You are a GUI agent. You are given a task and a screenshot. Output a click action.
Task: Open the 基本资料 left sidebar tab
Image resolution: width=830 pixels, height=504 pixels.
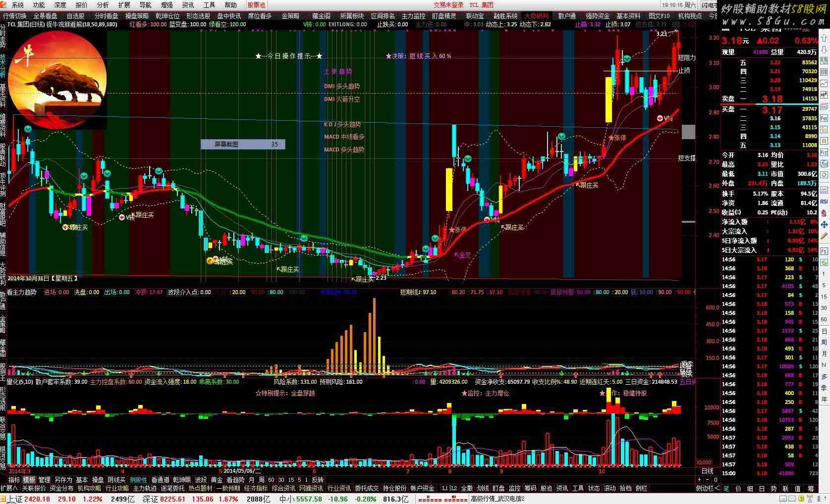pos(3,97)
